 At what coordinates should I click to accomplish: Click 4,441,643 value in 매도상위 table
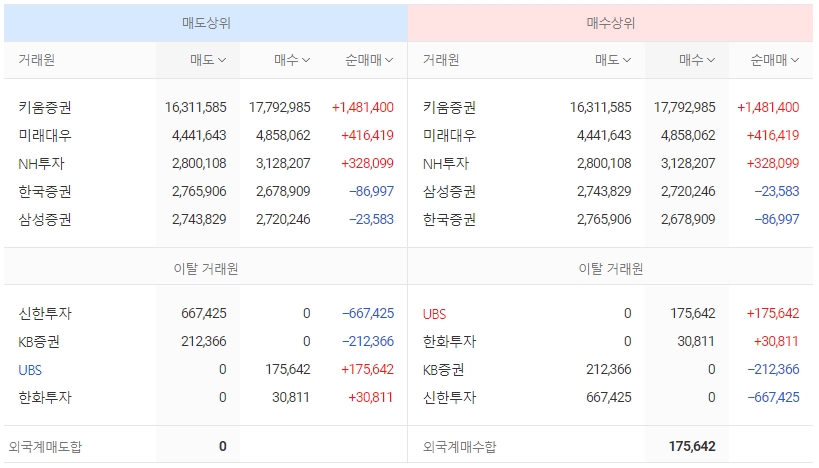(199, 136)
